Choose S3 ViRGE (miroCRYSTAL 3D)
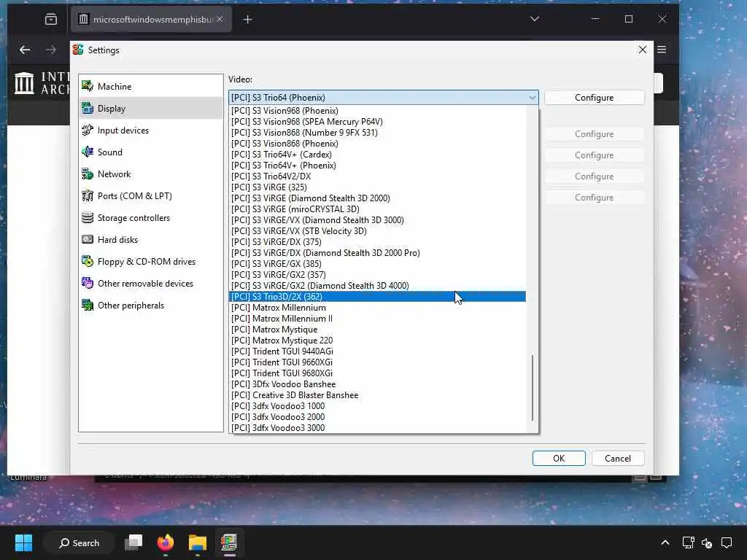Viewport: 747px width, 560px height. (x=377, y=209)
